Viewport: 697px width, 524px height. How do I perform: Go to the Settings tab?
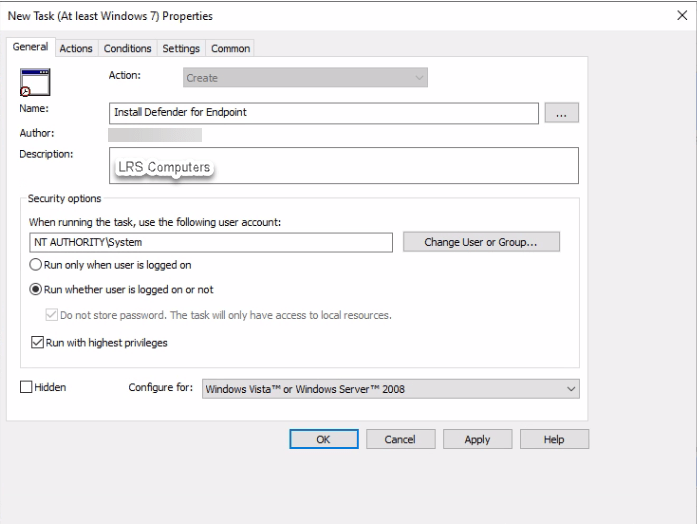180,48
